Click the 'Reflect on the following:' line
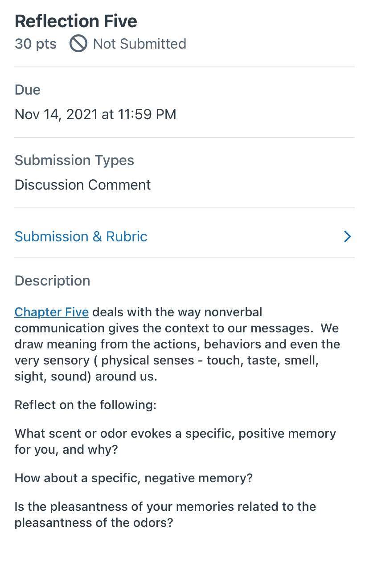 86,405
